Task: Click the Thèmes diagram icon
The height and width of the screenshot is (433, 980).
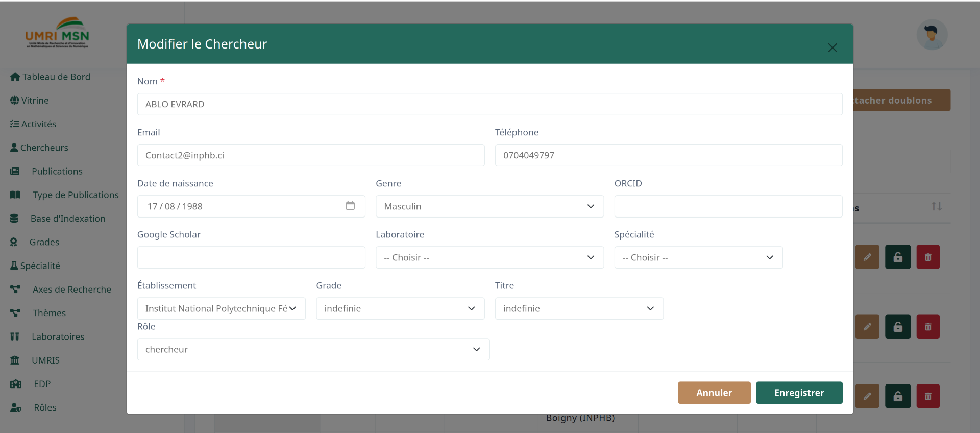Action: click(x=15, y=312)
